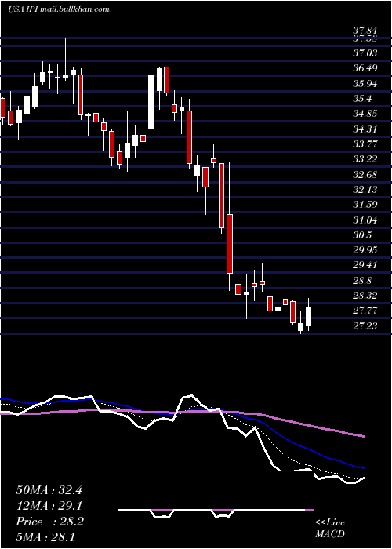Image resolution: width=392 pixels, height=549 pixels.
Task: Click the 35.4 price axis label
Action: point(362,99)
